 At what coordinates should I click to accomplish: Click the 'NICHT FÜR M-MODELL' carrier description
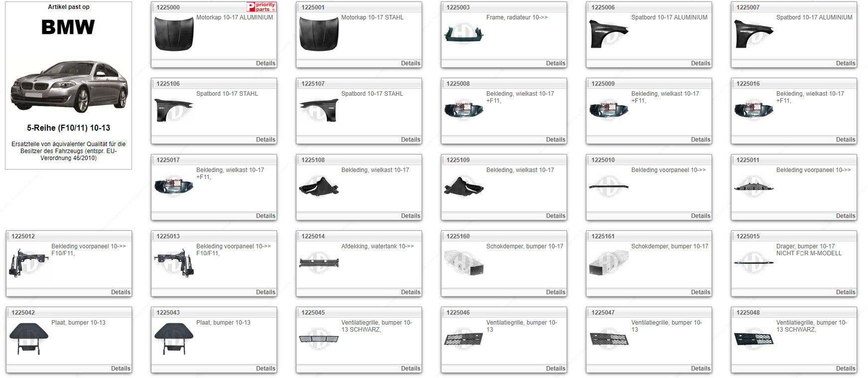pos(809,253)
